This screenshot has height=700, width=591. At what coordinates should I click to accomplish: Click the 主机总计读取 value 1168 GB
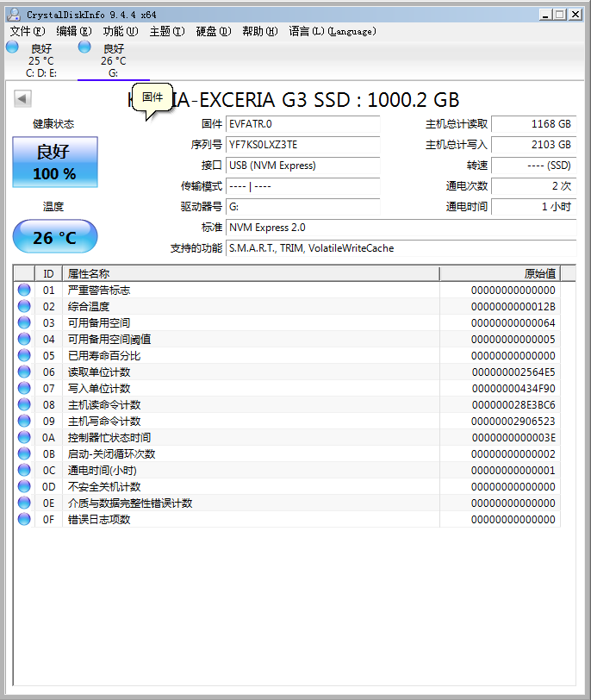[533, 124]
